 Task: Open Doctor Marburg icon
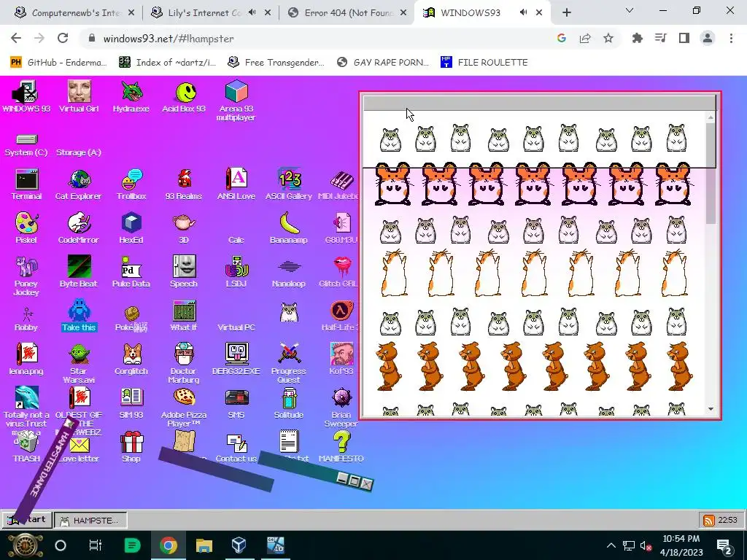(x=184, y=363)
